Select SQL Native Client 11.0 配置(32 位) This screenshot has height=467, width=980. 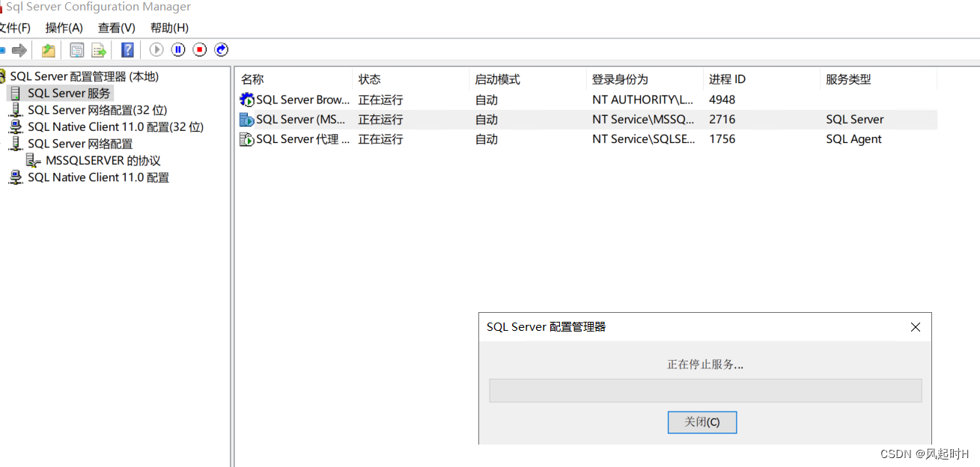coord(113,126)
